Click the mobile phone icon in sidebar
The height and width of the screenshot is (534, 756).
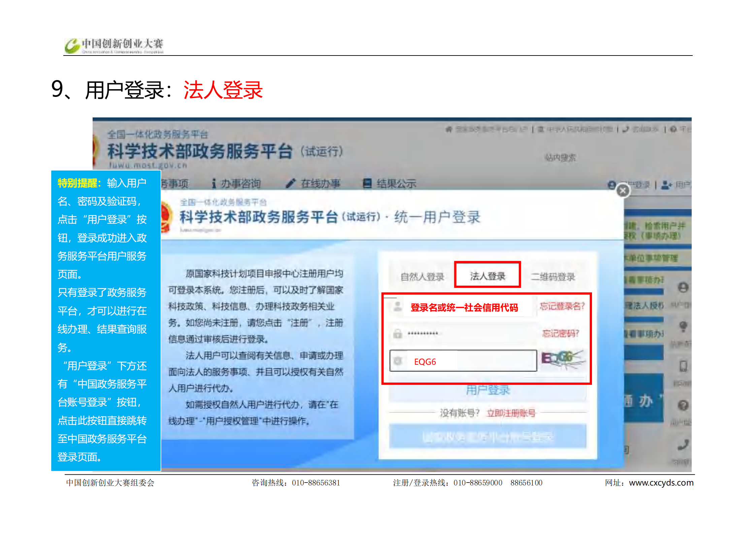pos(683,366)
